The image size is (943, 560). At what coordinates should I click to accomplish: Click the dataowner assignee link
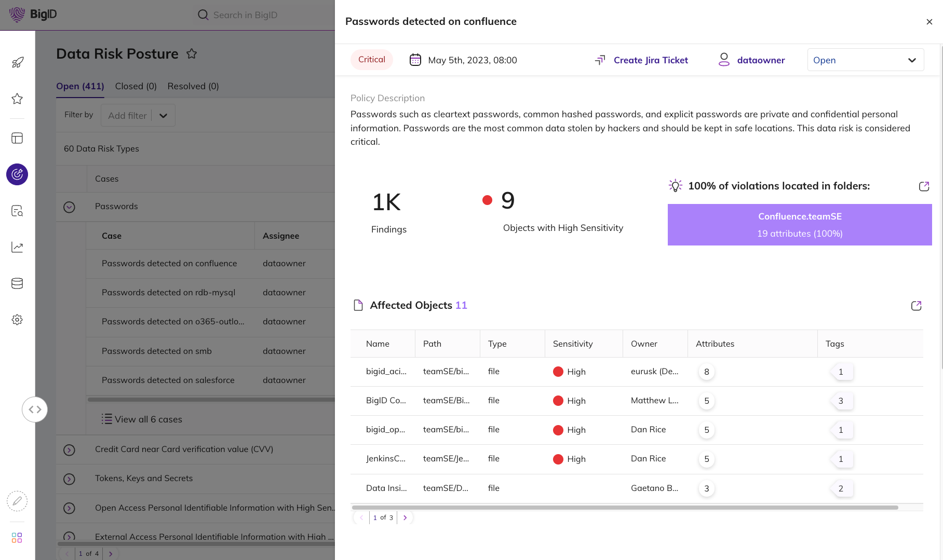tap(761, 60)
